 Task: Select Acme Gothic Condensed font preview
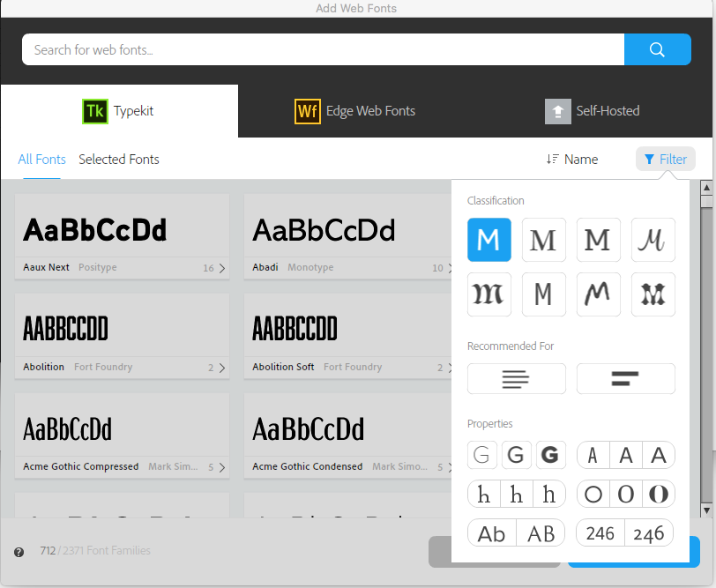pyautogui.click(x=309, y=429)
